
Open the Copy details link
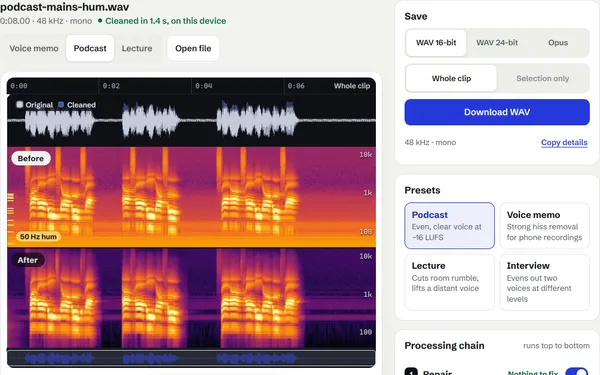click(x=564, y=142)
